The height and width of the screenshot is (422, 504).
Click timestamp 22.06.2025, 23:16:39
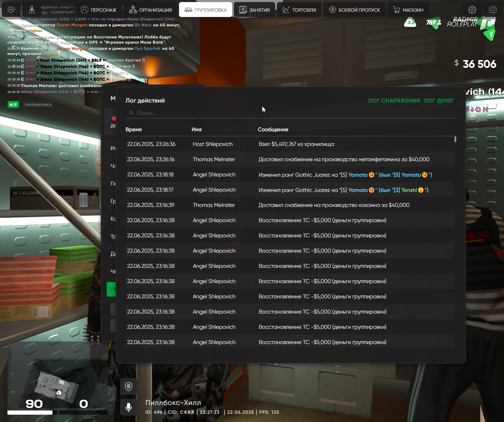point(150,205)
